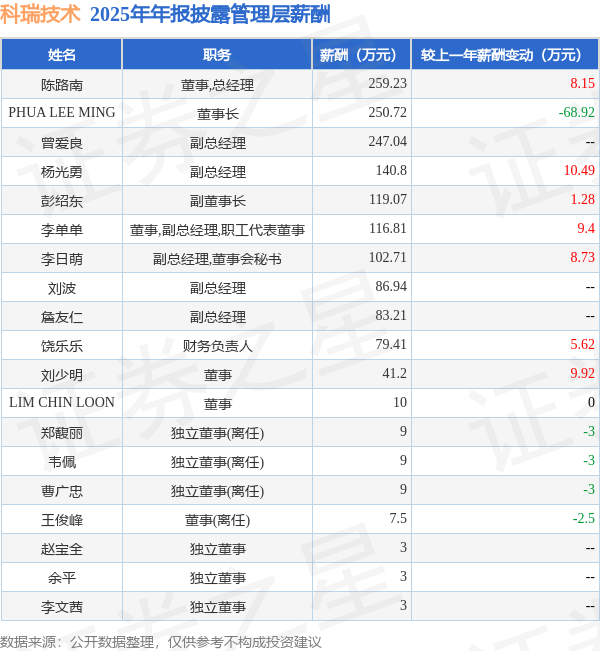The width and height of the screenshot is (600, 651).
Task: Click the salary value 140.8
Action: pyautogui.click(x=391, y=170)
